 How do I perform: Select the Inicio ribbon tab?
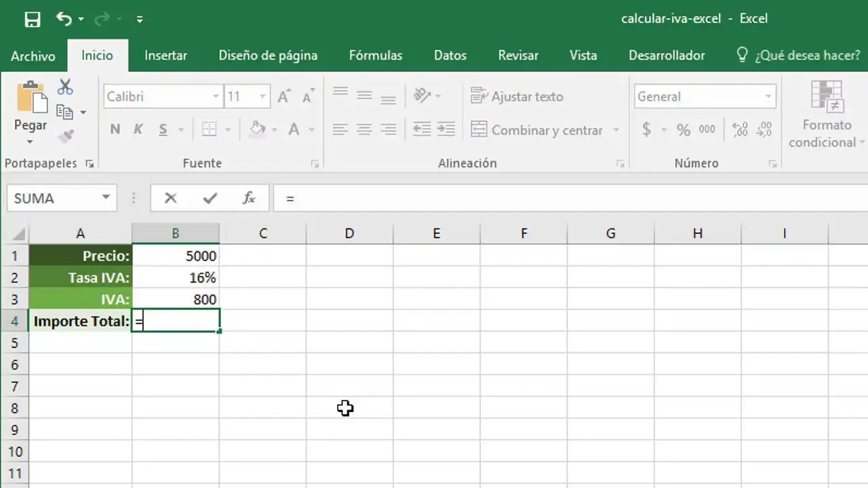click(x=97, y=56)
